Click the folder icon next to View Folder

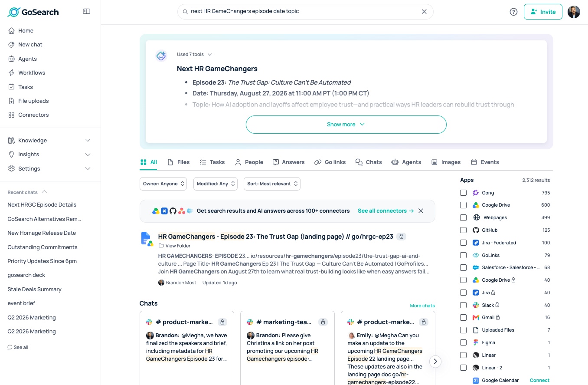pos(161,246)
